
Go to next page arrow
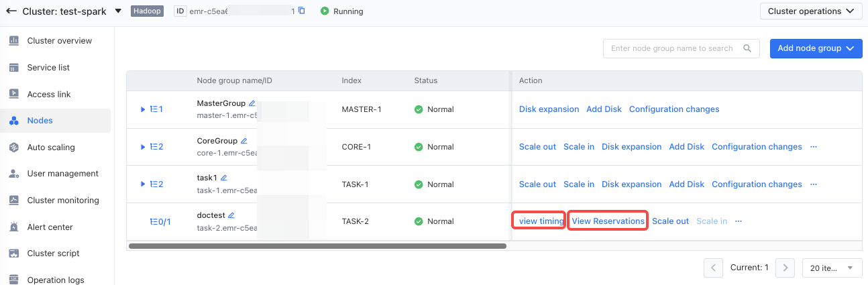click(x=785, y=268)
